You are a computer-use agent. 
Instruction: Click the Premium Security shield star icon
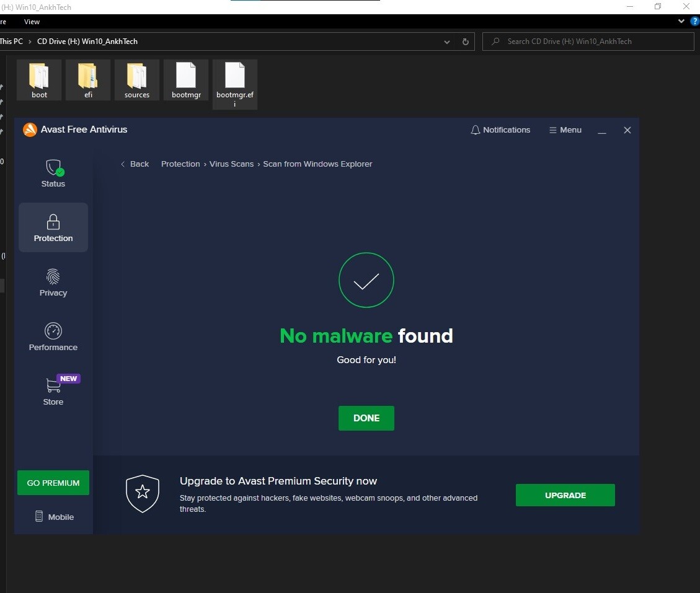click(143, 493)
